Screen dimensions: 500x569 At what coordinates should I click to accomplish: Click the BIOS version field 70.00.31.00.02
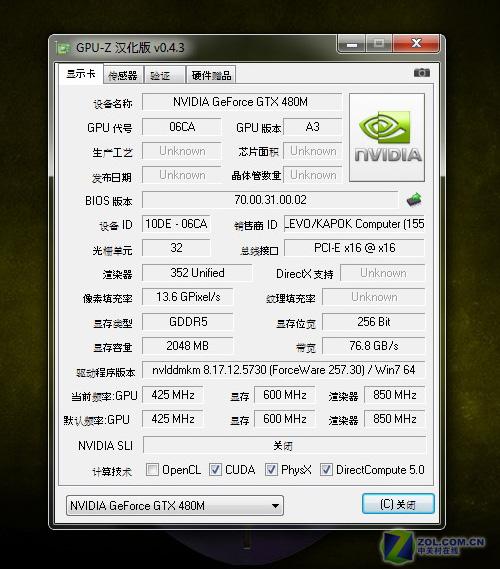pyautogui.click(x=270, y=200)
